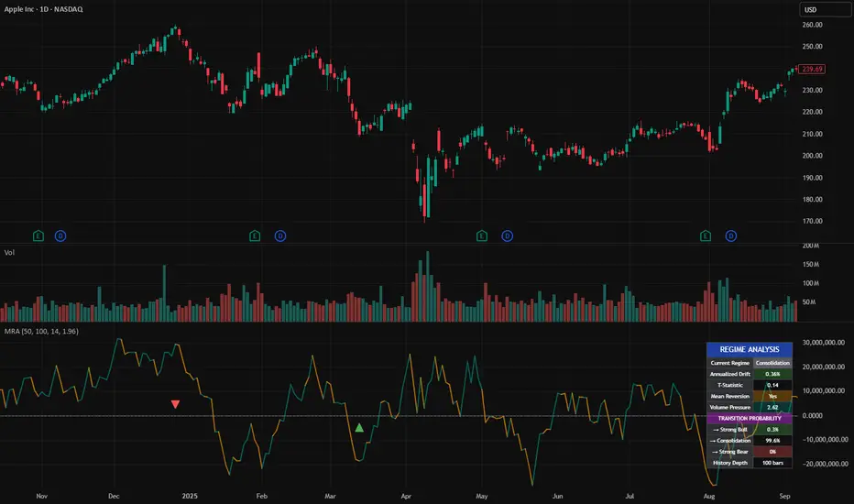Click the earnings E marker nearest August

[x=706, y=236]
